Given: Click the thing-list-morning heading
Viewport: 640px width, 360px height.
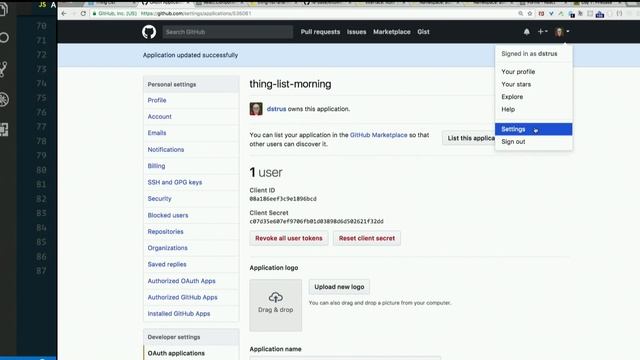Looking at the screenshot, I should pos(290,84).
